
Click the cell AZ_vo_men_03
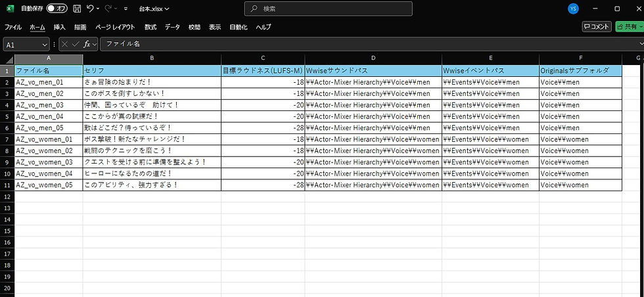click(x=49, y=105)
